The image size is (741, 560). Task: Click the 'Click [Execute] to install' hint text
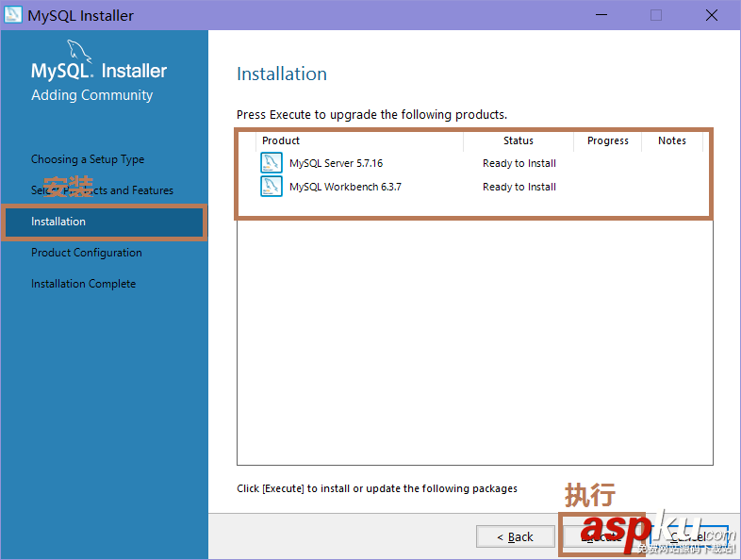pyautogui.click(x=377, y=488)
